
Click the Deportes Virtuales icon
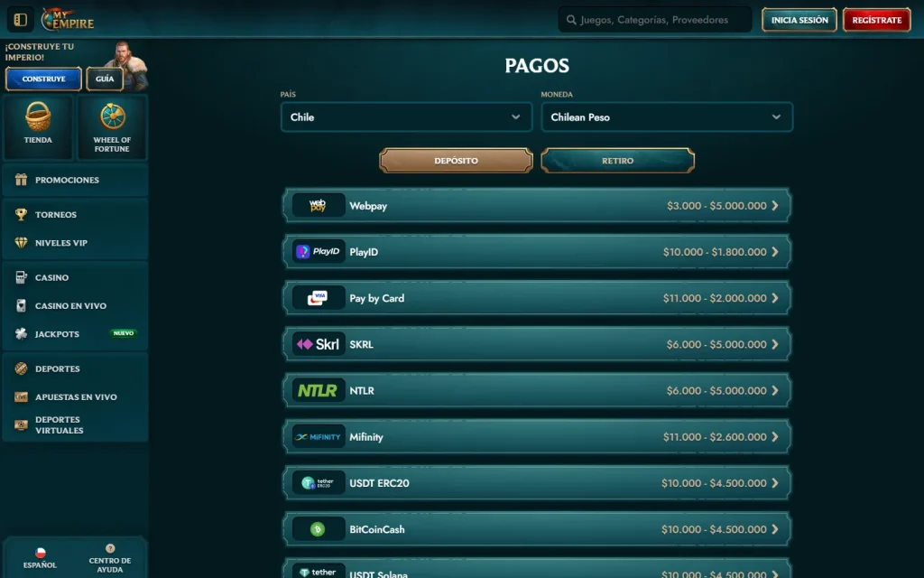click(22, 424)
